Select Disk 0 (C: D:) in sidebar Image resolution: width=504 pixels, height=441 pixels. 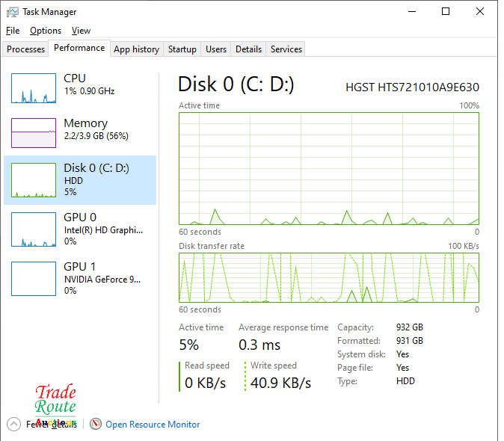80,179
